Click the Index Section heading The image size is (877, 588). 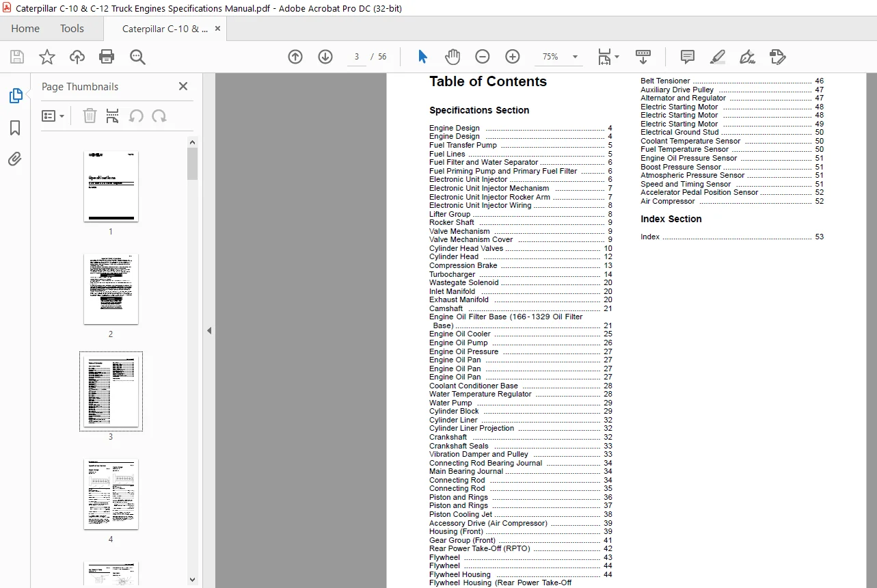(x=671, y=219)
